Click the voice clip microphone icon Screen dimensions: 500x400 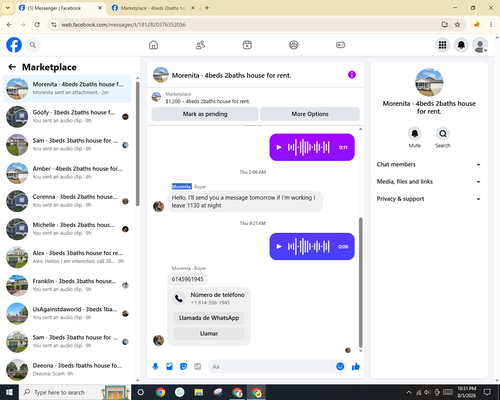pos(155,367)
